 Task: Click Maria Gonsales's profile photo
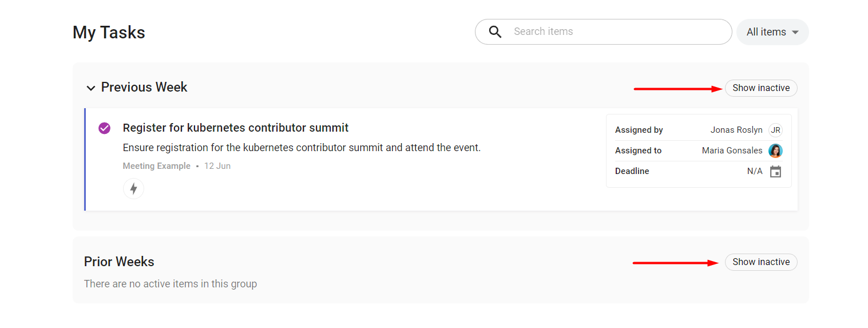775,151
